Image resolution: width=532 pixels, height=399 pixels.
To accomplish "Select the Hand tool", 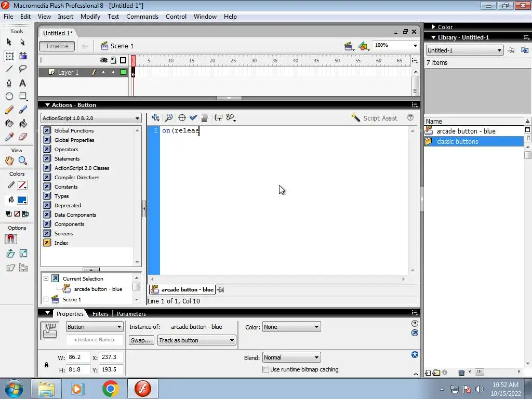I will point(9,161).
